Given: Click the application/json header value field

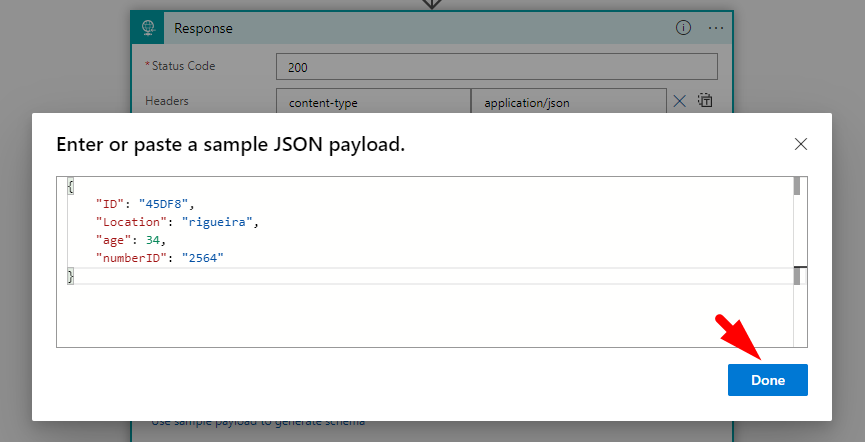Looking at the screenshot, I should pyautogui.click(x=569, y=101).
